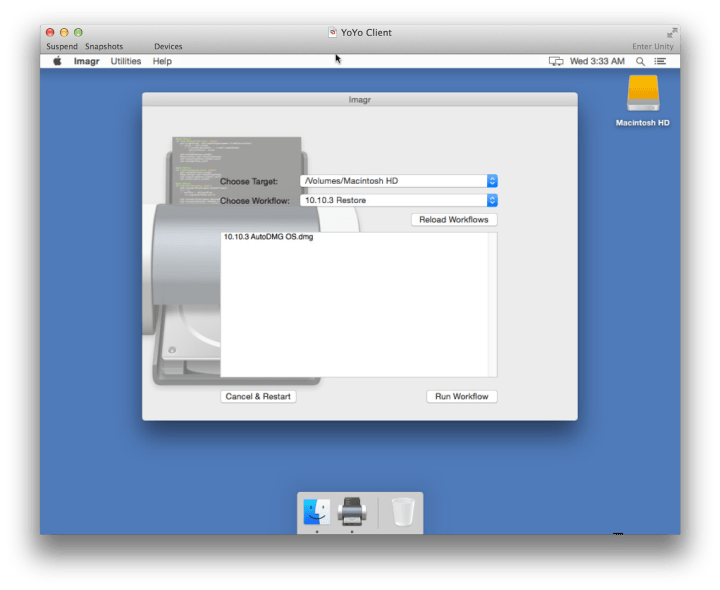Zoom the YoYo Client window

[79, 32]
